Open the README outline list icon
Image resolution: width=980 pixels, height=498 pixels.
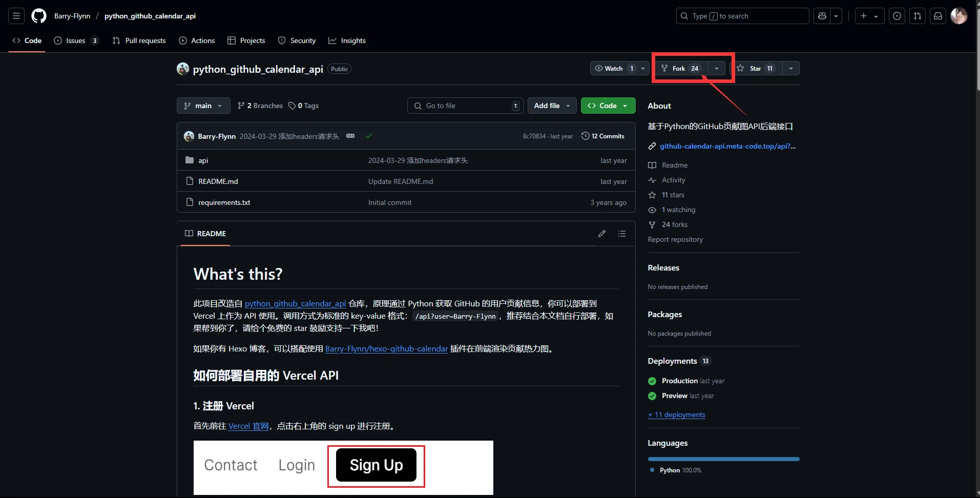(x=622, y=234)
